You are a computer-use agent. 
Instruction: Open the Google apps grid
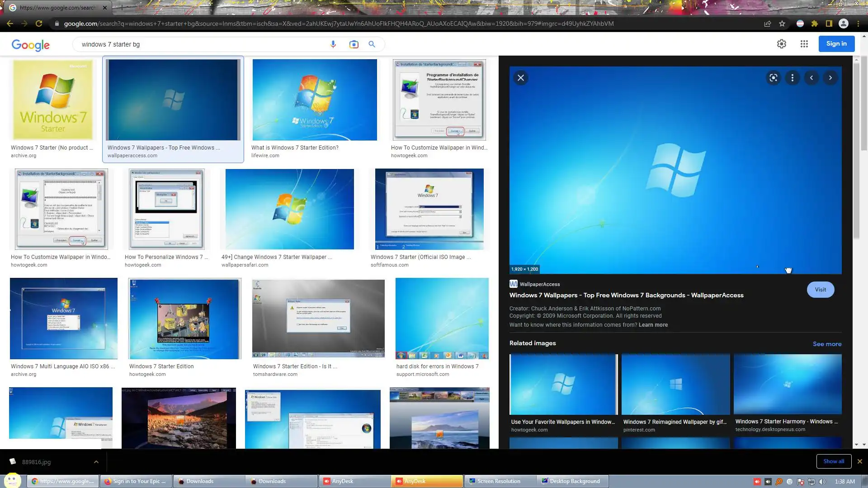804,44
